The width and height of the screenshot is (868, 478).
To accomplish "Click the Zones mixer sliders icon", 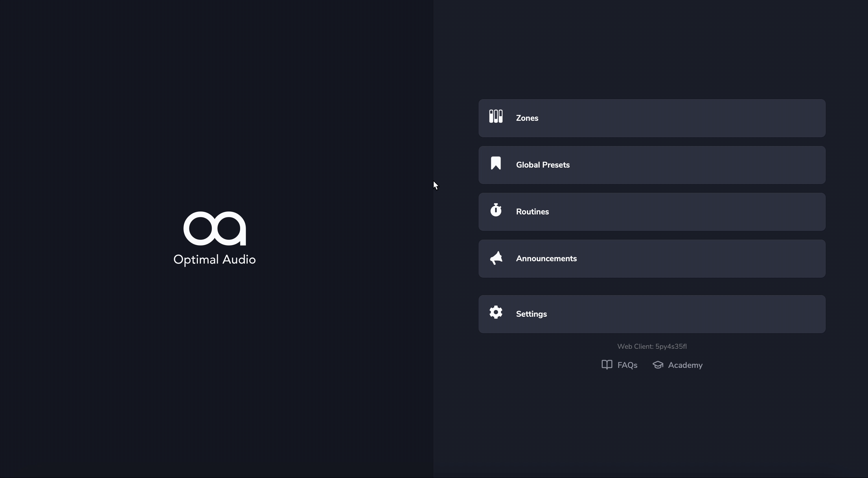I will pyautogui.click(x=496, y=116).
